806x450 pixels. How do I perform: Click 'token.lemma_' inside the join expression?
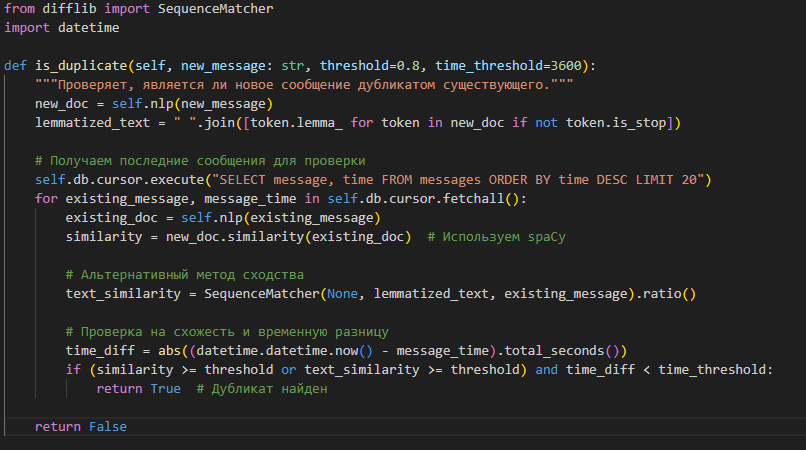[297, 123]
